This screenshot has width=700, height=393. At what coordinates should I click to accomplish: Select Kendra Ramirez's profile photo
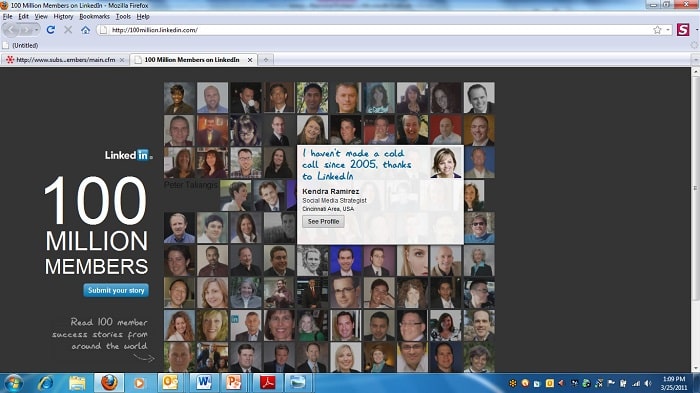(x=446, y=162)
